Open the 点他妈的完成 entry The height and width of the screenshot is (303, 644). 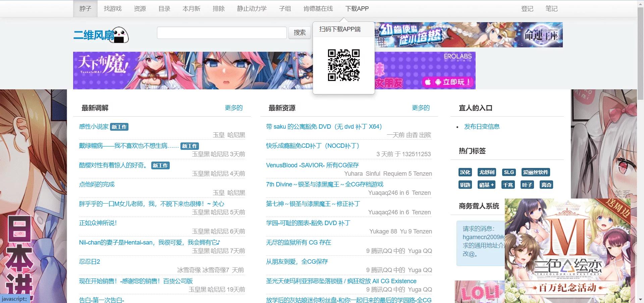(x=97, y=184)
